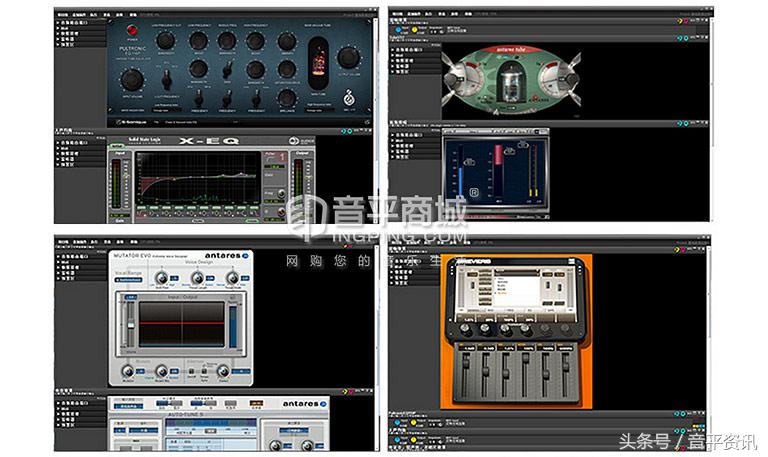Open the right-side blue dropdown in Auto-Tune 5
Image resolution: width=768 pixels, height=457 pixels.
tap(294, 431)
